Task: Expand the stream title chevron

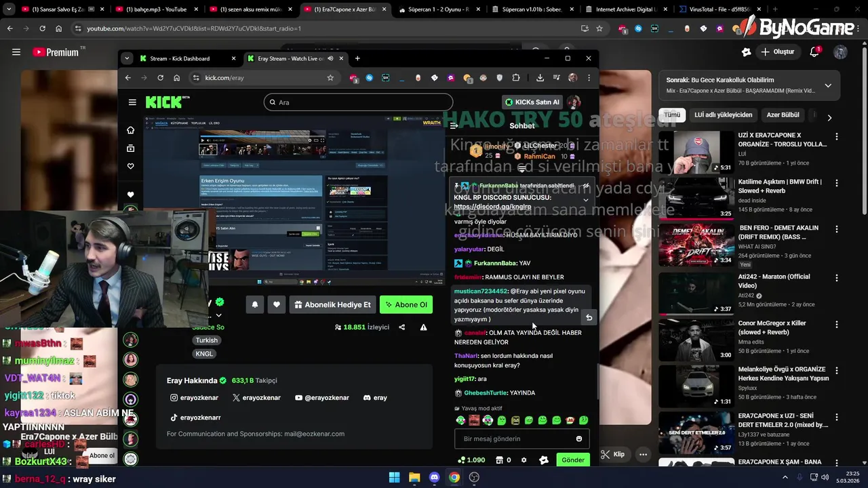Action: point(218,315)
